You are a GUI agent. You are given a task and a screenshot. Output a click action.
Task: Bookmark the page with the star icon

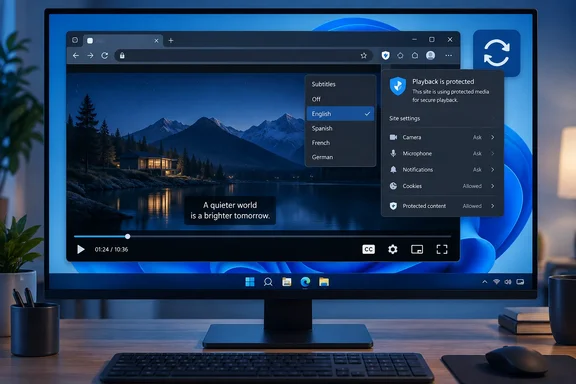point(364,55)
